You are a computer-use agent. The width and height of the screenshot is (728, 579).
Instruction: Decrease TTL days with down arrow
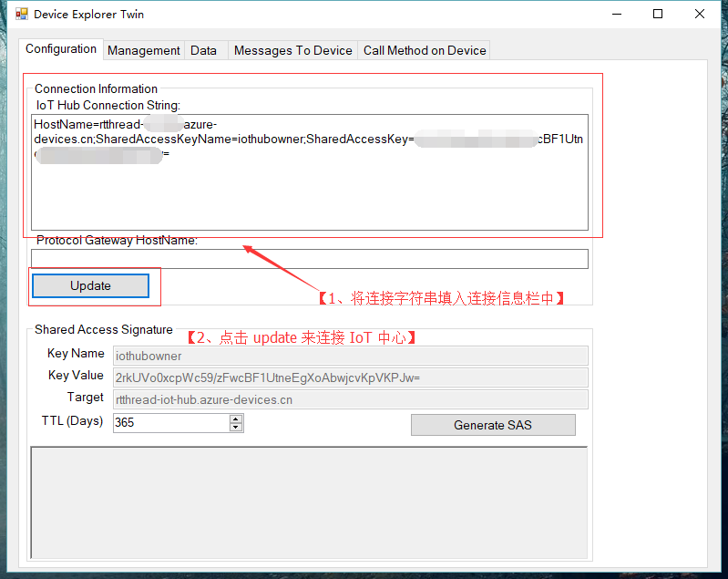(x=236, y=427)
